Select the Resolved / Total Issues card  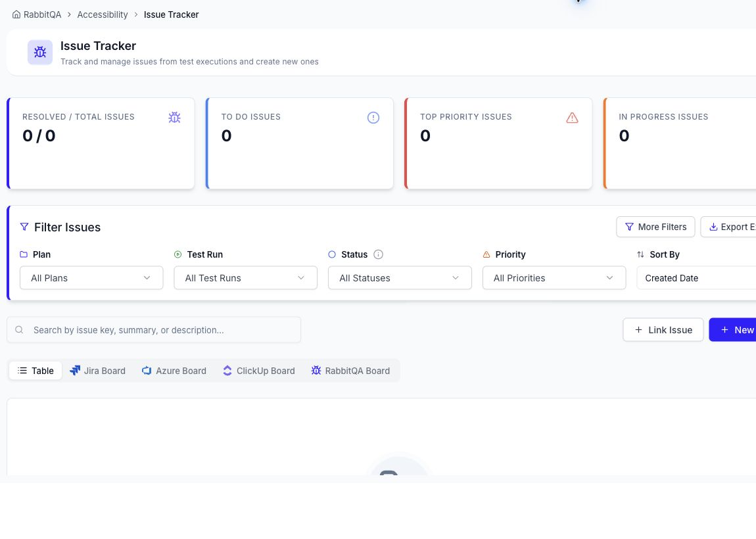[x=101, y=143]
